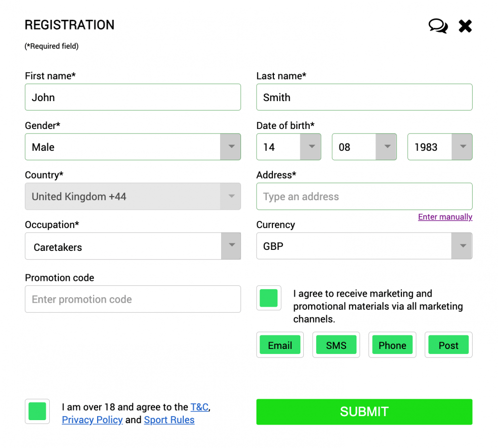Toggle the Phone marketing channel
Viewport: 498px width, 448px height.
click(x=392, y=345)
